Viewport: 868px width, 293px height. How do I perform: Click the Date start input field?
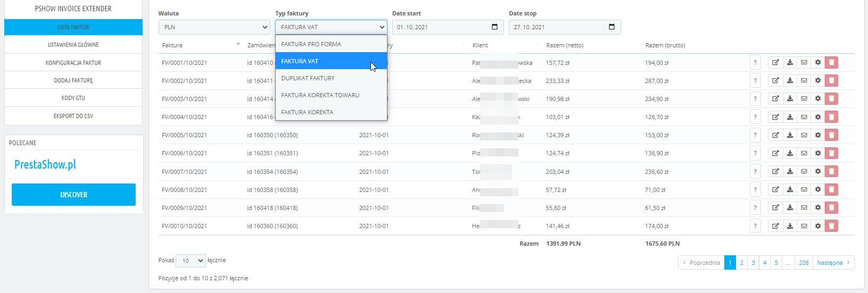(448, 27)
